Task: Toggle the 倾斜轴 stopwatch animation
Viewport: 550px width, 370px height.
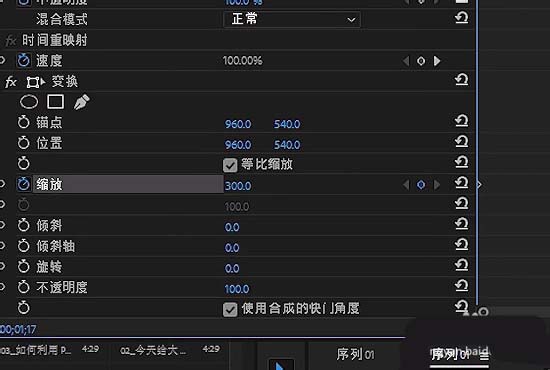Action: [24, 246]
